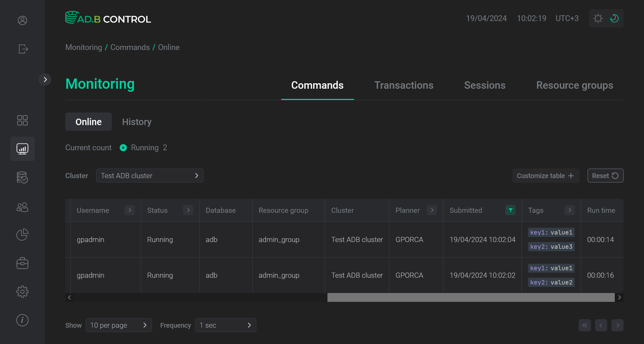Screen dimensions: 644x344
Task: Select the monitoring chart icon
Action: tap(22, 149)
